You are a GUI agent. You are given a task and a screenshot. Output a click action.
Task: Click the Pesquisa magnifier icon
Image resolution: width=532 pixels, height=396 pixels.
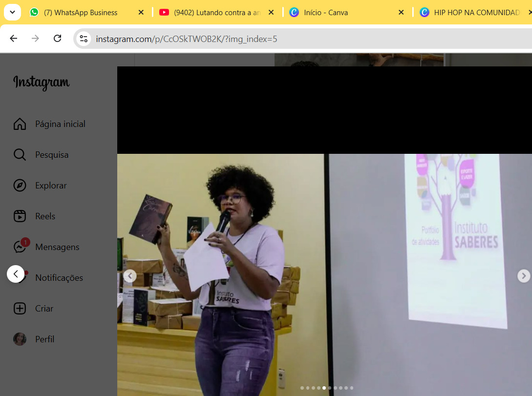coord(20,155)
